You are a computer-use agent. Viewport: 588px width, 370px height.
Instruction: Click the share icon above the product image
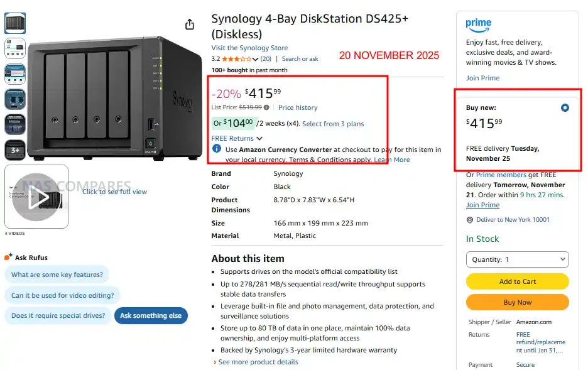tap(190, 24)
